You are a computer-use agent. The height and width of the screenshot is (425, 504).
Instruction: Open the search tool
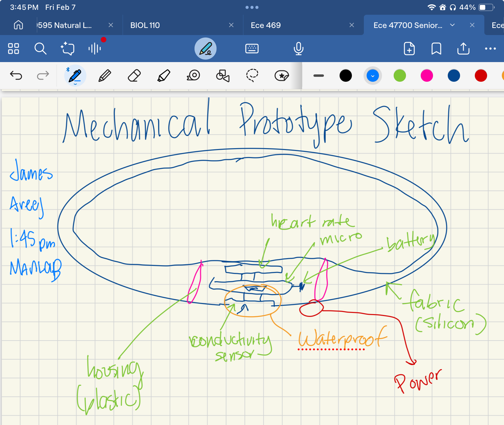click(41, 49)
